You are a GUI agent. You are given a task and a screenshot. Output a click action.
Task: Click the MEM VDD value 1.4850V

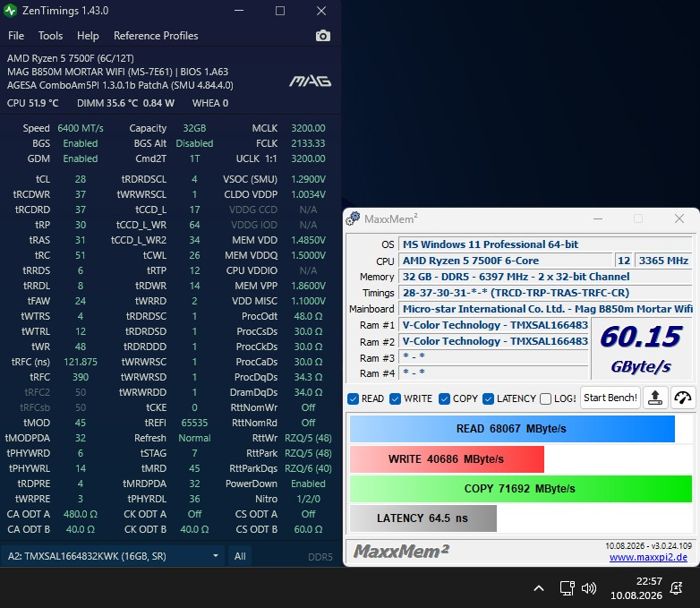point(308,240)
